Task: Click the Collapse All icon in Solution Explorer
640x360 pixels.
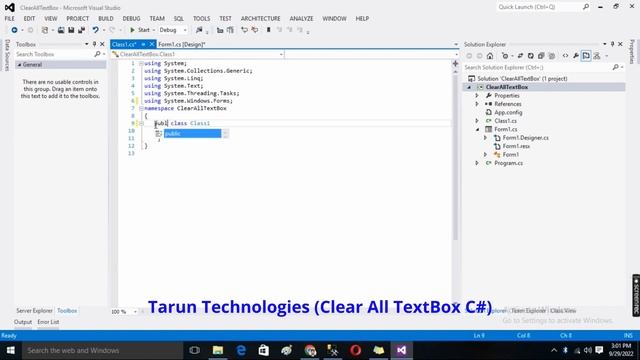Action: pyautogui.click(x=541, y=56)
